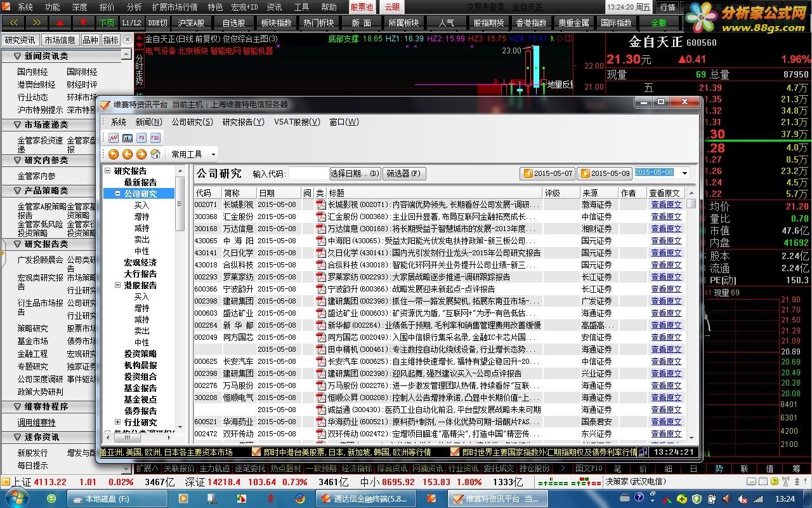Viewport: 812px width, 508px height.
Task: Click the F9 toolbar icon
Action: [141, 137]
